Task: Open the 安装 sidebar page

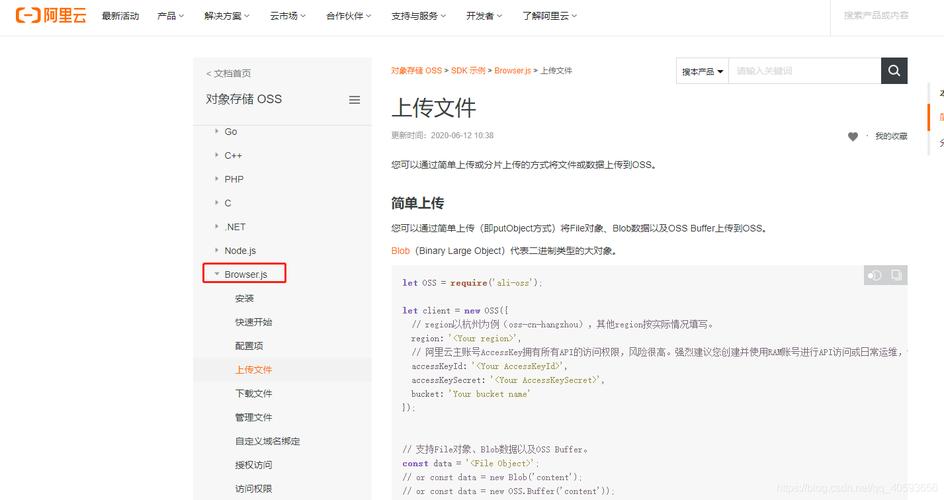Action: [244, 298]
